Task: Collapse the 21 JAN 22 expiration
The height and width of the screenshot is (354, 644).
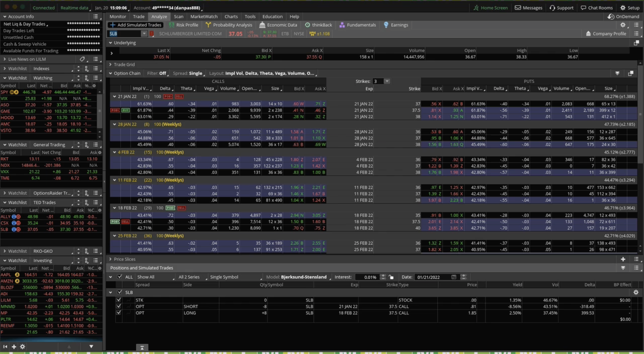Action: [x=114, y=97]
